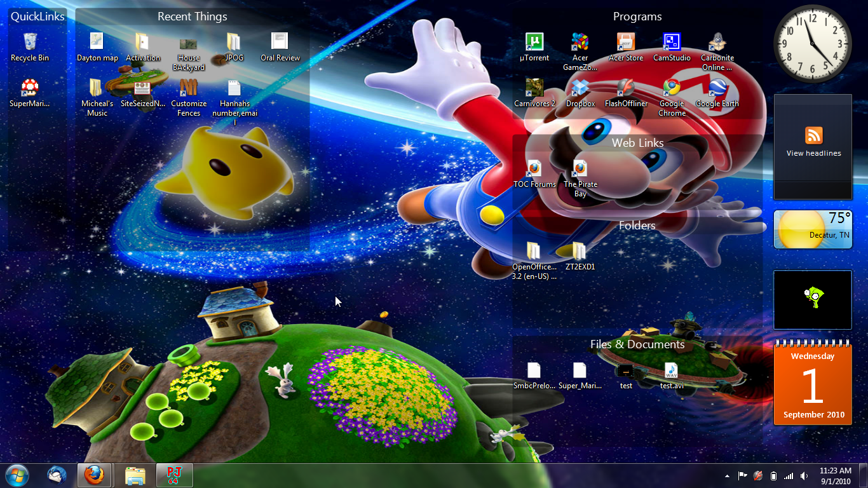This screenshot has height=488, width=868.
Task: Open the CamStudio shortcut icon
Action: (672, 43)
